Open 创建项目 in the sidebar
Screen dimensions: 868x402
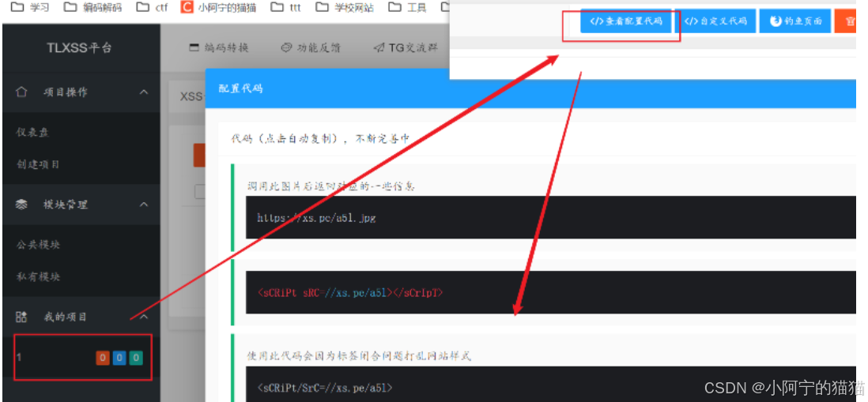(38, 164)
